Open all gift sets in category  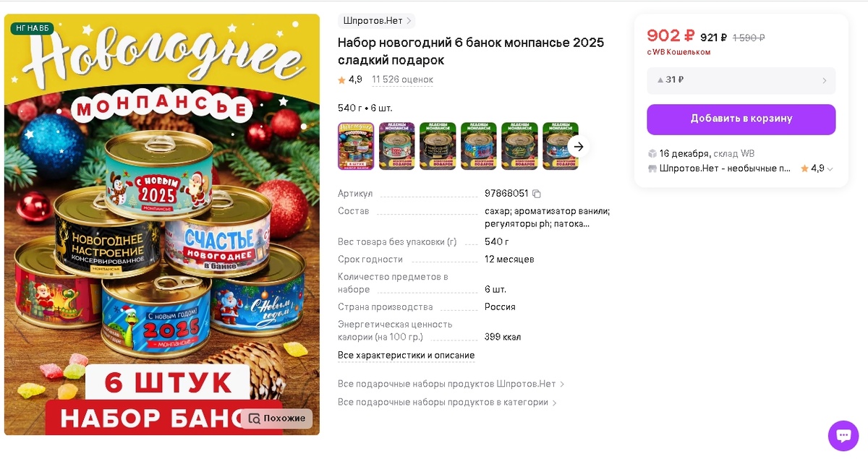click(x=448, y=403)
